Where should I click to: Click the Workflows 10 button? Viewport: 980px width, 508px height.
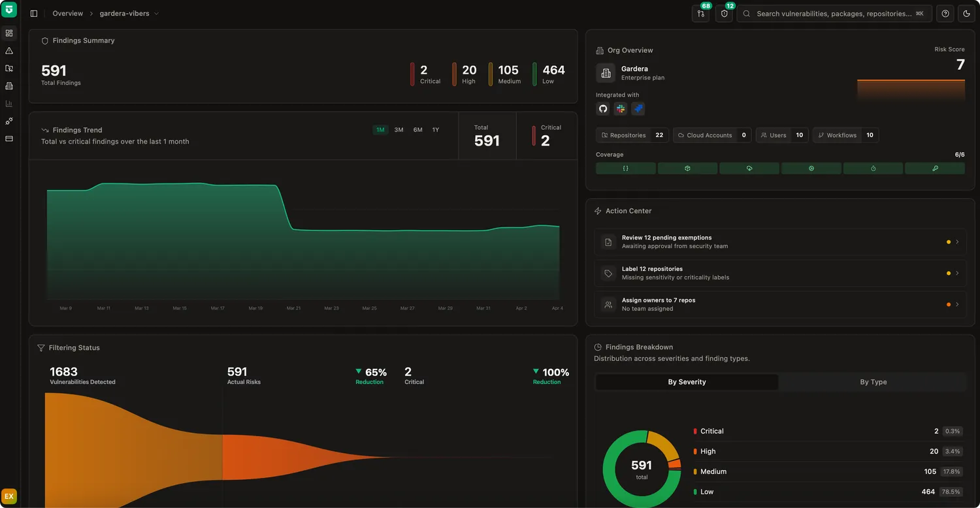(x=845, y=135)
